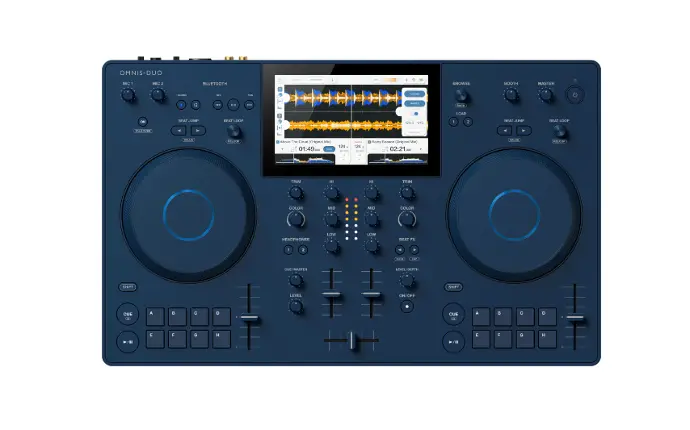Tap right deck Beat Jump forward arrow
Screen dimensions: 690x430
[x=524, y=131]
